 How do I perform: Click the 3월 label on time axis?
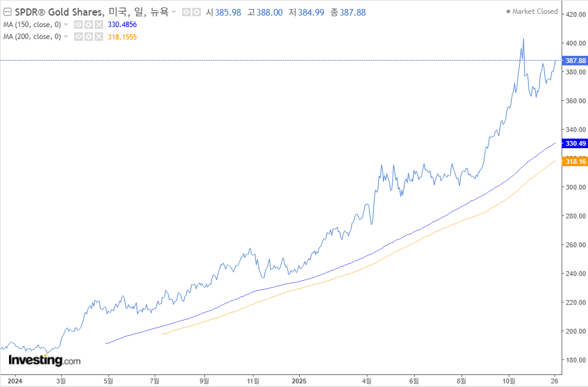click(x=61, y=381)
